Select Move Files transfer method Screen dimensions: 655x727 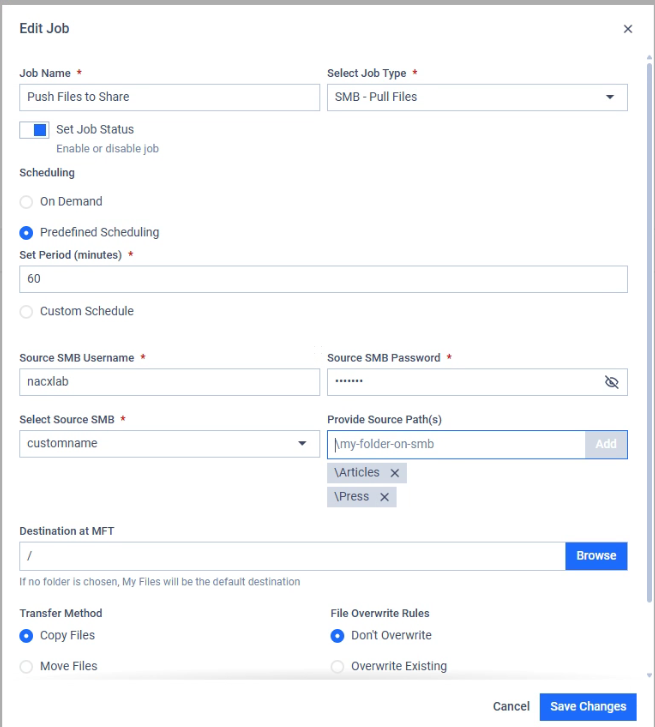pos(26,666)
